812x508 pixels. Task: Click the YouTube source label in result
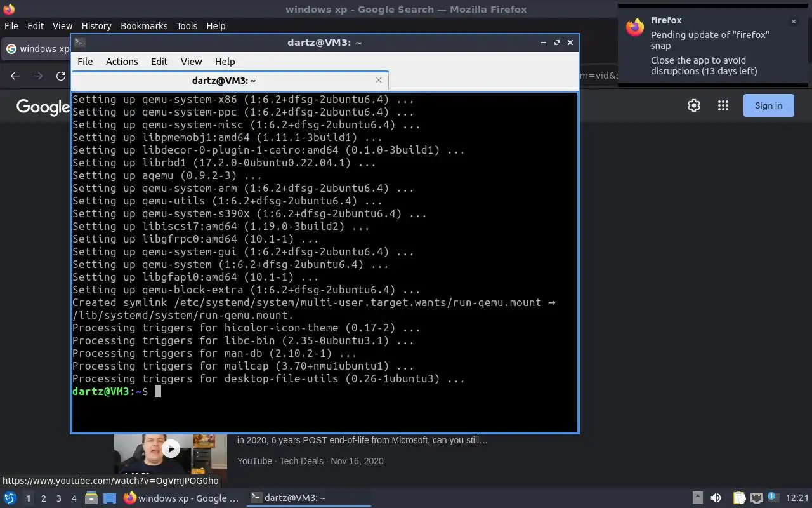[x=254, y=461]
